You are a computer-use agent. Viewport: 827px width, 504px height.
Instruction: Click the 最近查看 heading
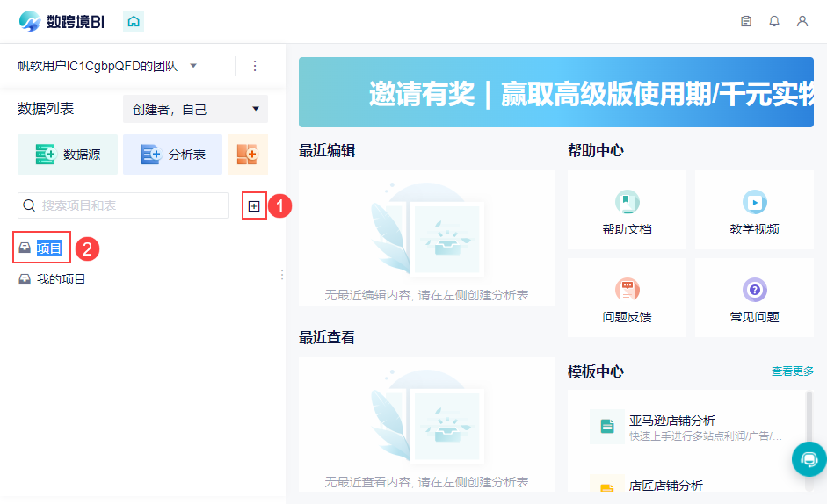coord(327,337)
